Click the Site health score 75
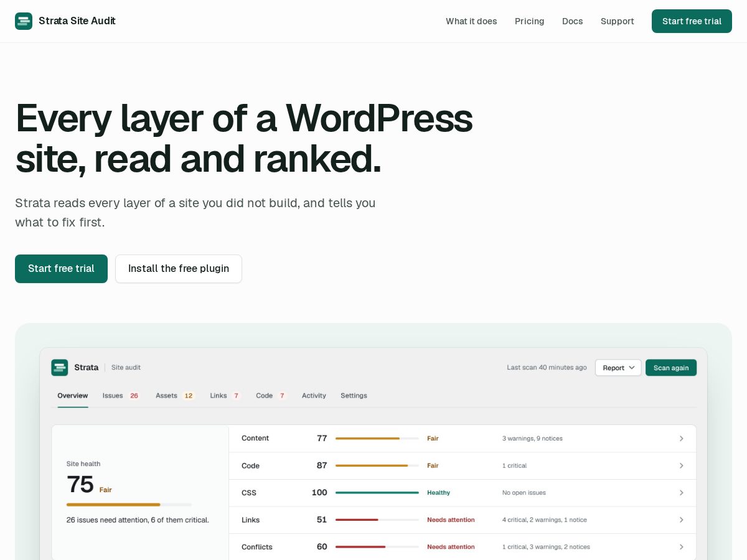This screenshot has height=560, width=747. pos(80,485)
